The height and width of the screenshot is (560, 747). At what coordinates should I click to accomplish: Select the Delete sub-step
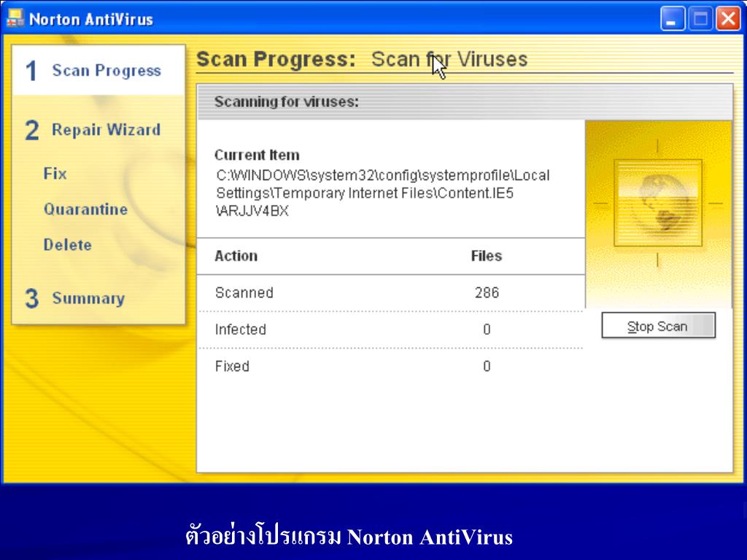(x=67, y=245)
